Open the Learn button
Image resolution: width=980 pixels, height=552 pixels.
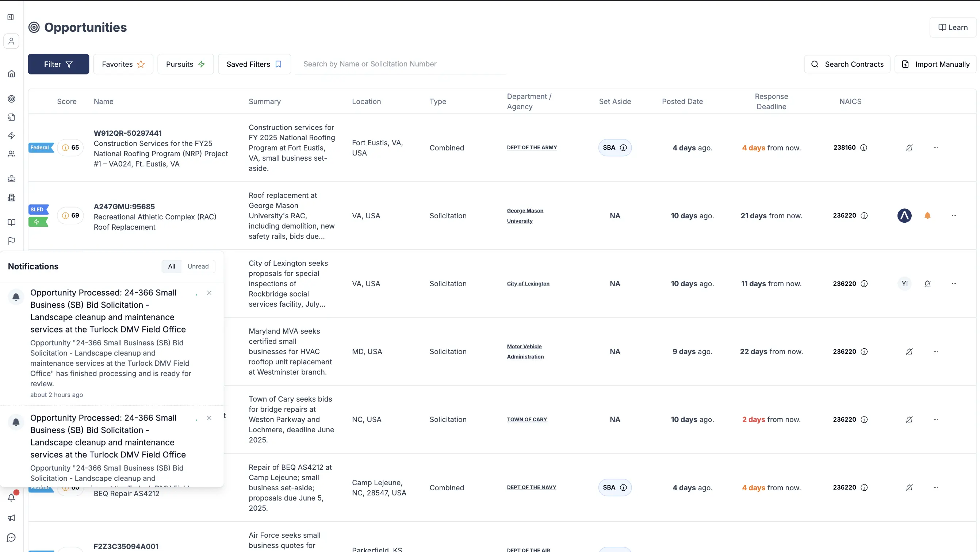[x=953, y=27]
